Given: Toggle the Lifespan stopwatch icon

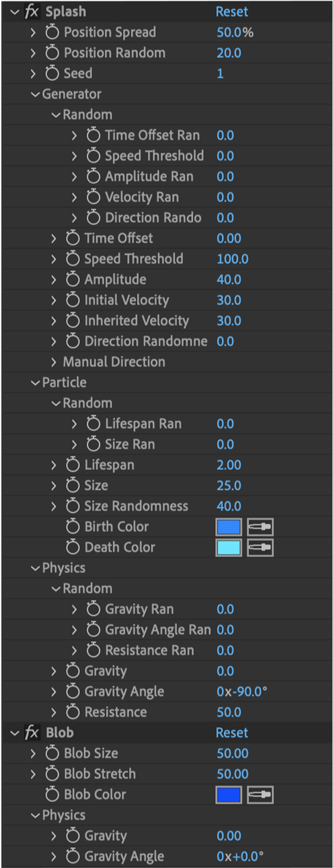Looking at the screenshot, I should 73,465.
